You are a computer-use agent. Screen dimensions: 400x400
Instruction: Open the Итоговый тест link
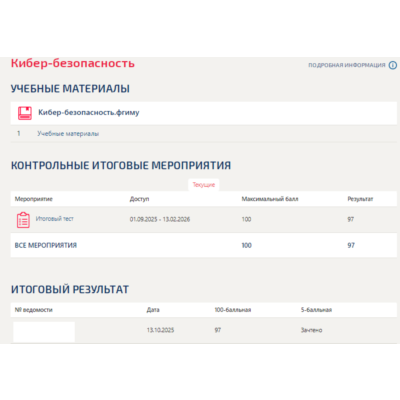[x=55, y=219]
